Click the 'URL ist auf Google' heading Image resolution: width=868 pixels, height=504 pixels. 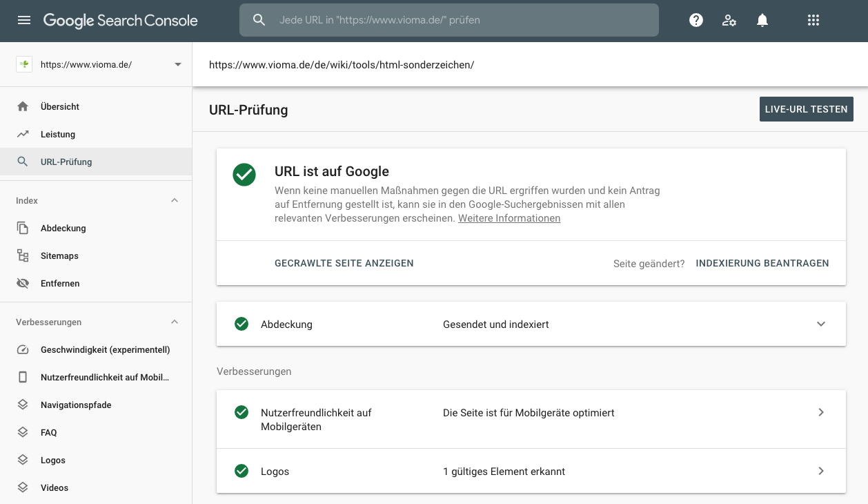332,171
